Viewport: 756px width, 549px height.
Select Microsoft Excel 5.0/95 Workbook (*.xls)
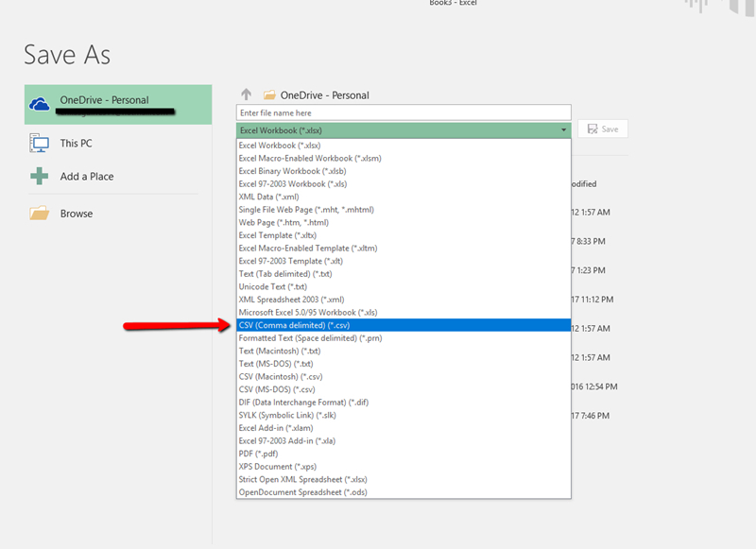[404, 313]
